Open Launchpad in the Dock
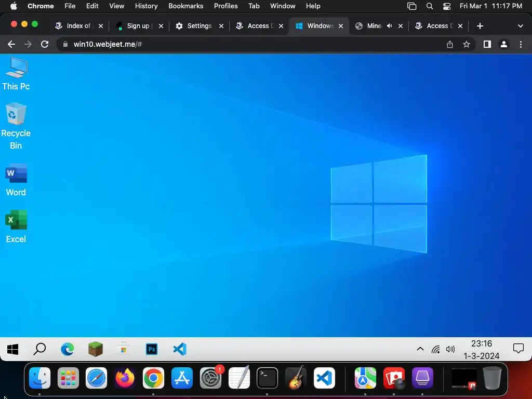Image resolution: width=532 pixels, height=399 pixels. click(68, 378)
